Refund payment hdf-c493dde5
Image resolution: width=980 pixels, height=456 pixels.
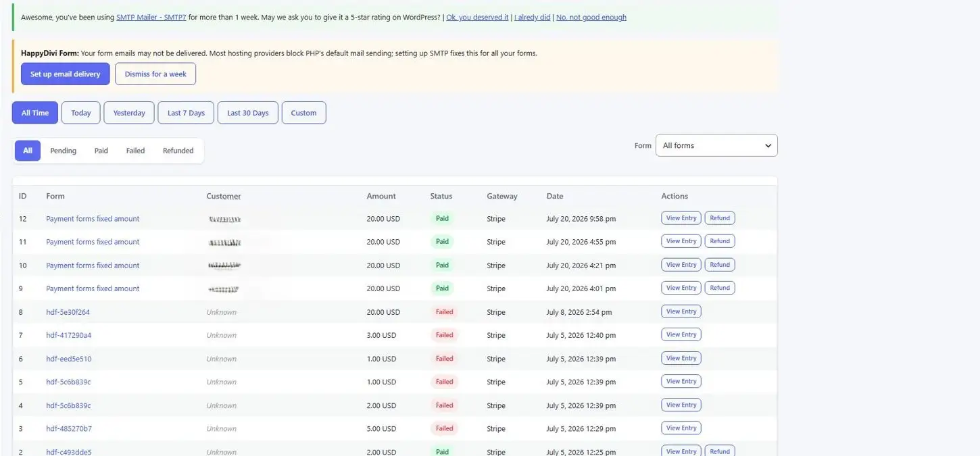click(x=720, y=451)
